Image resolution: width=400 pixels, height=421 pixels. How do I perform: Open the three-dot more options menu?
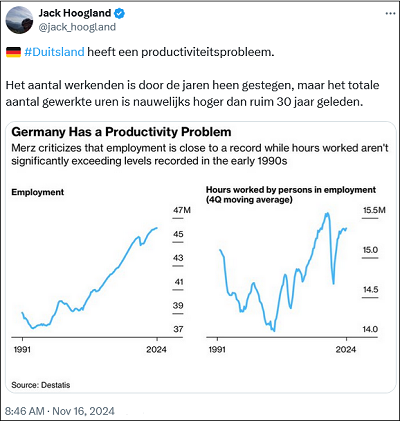click(x=390, y=14)
